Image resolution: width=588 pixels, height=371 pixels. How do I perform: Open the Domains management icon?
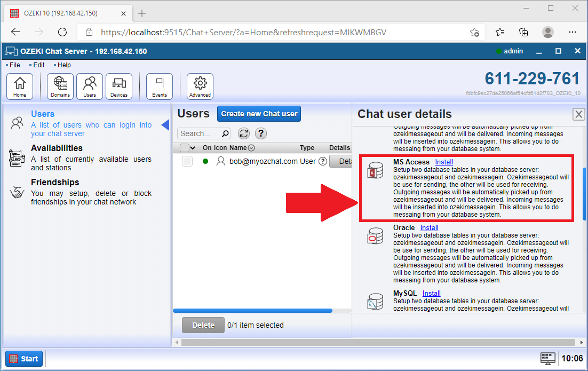tap(60, 86)
